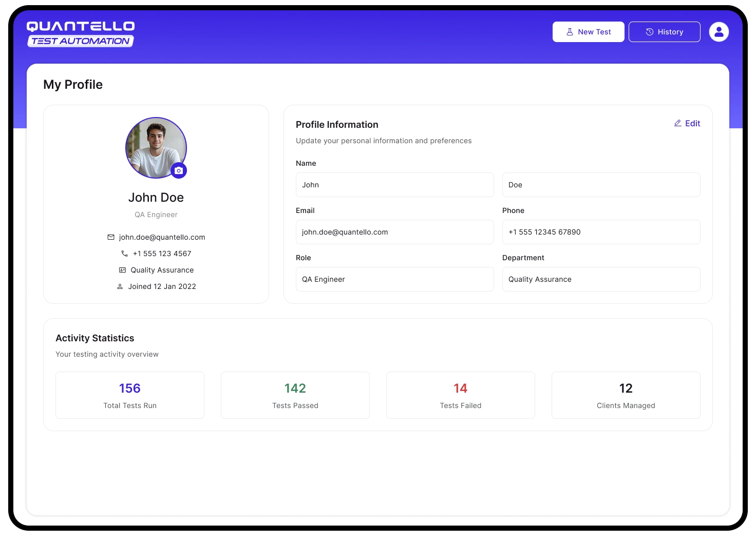This screenshot has width=756, height=542.
Task: Edit the Profile Information
Action: pos(687,123)
